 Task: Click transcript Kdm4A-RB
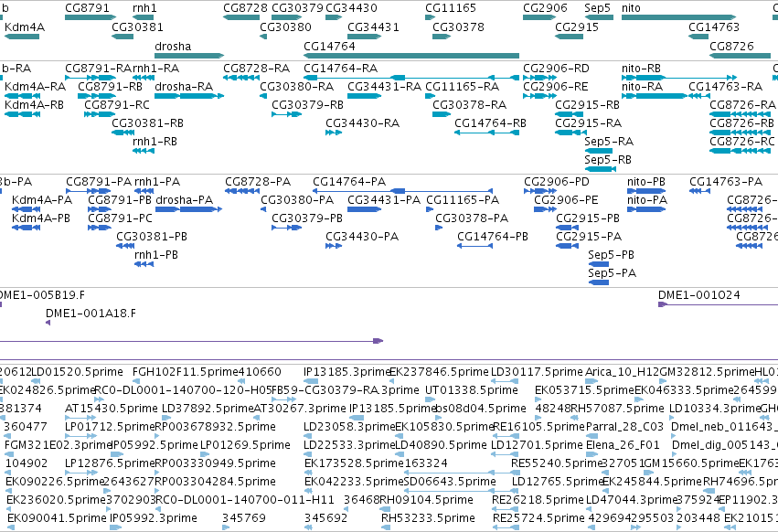click(x=22, y=114)
